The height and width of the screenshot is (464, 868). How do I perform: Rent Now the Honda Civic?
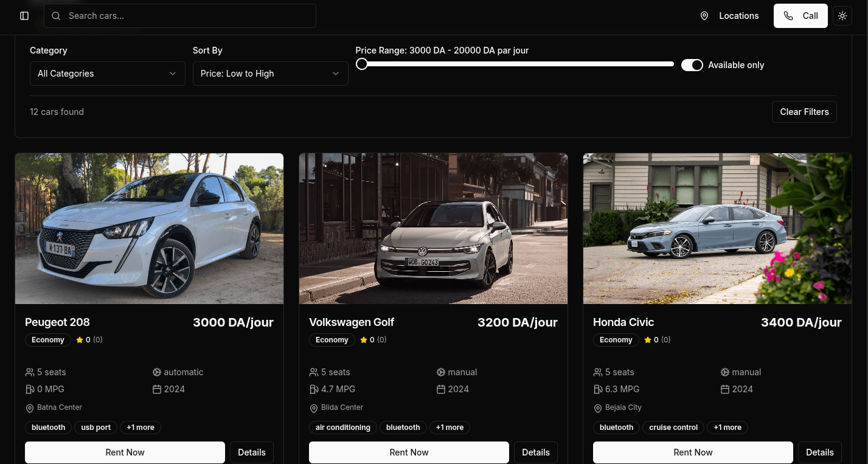693,452
